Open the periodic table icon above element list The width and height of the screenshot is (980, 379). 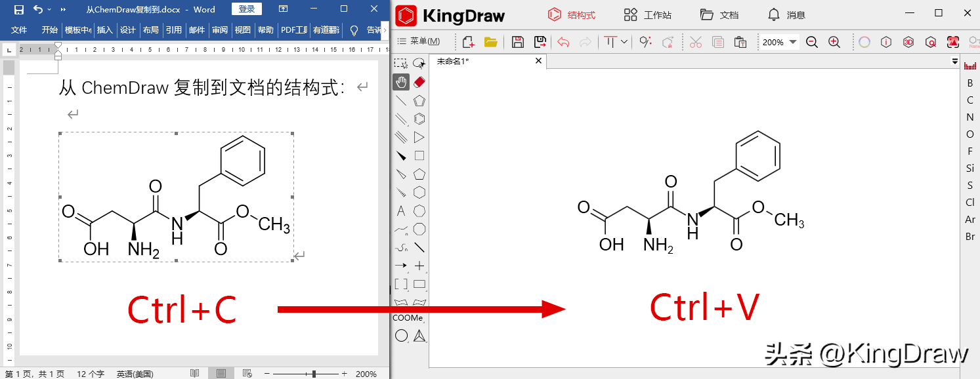coord(970,66)
